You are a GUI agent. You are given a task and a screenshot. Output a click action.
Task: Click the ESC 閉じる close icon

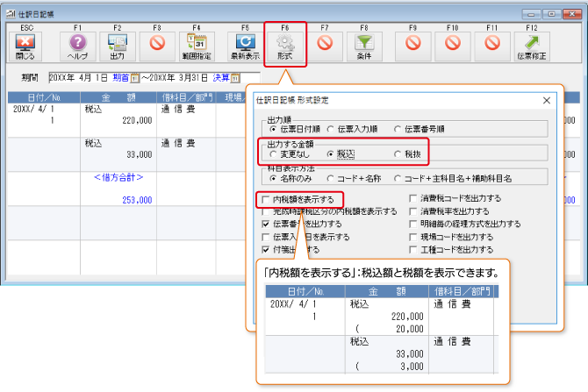pyautogui.click(x=25, y=42)
